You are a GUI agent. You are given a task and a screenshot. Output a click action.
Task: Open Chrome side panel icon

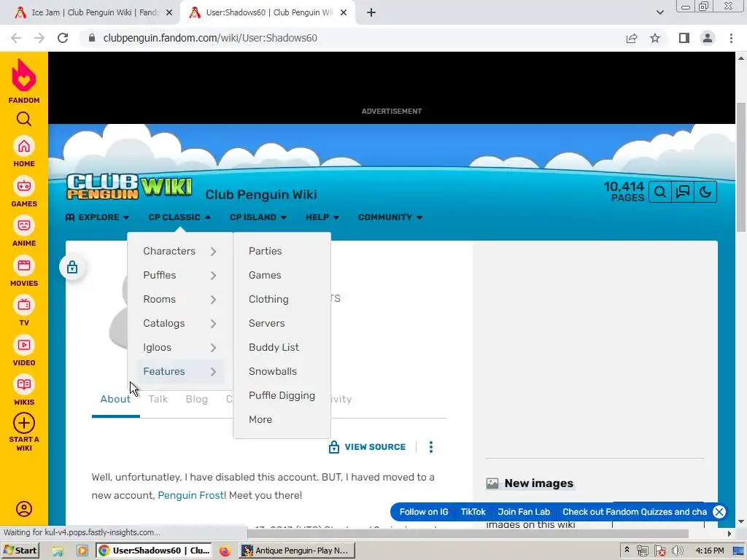click(x=684, y=38)
